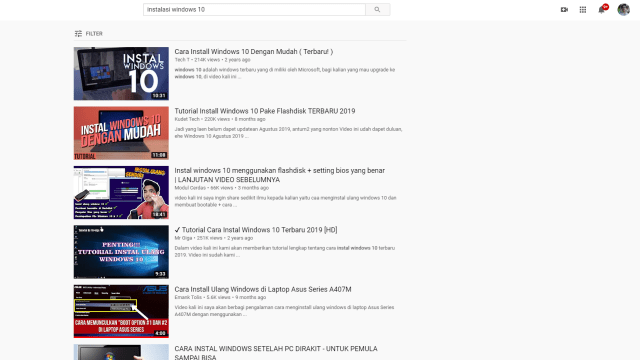Viewport: 640px width, 360px height.
Task: Click the search magnifier button
Action: (378, 9)
